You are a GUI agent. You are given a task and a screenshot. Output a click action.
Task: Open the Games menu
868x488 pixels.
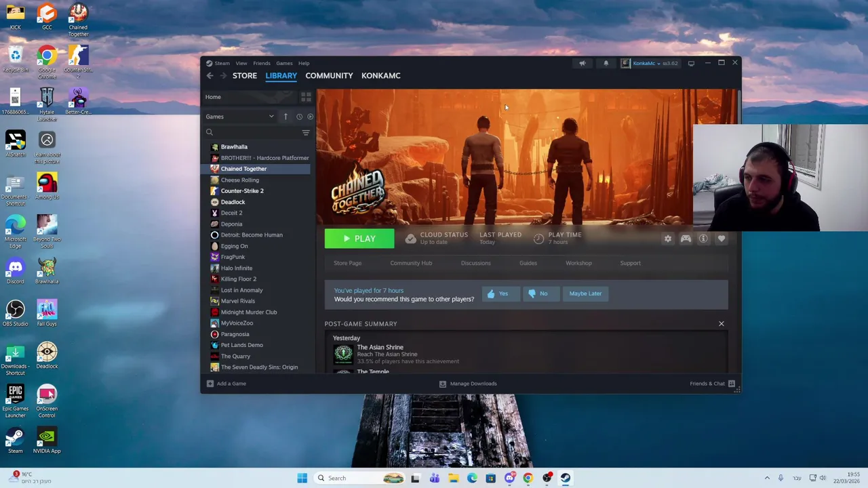(284, 63)
